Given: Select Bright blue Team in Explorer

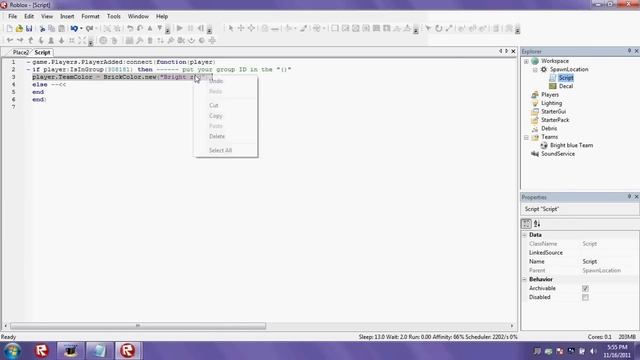Looking at the screenshot, I should pos(571,145).
